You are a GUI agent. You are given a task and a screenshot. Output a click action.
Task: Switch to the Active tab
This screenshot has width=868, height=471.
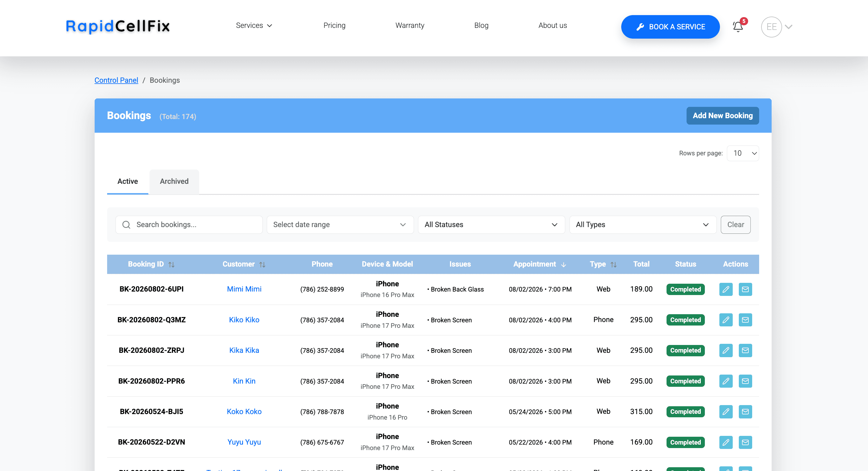tap(128, 181)
